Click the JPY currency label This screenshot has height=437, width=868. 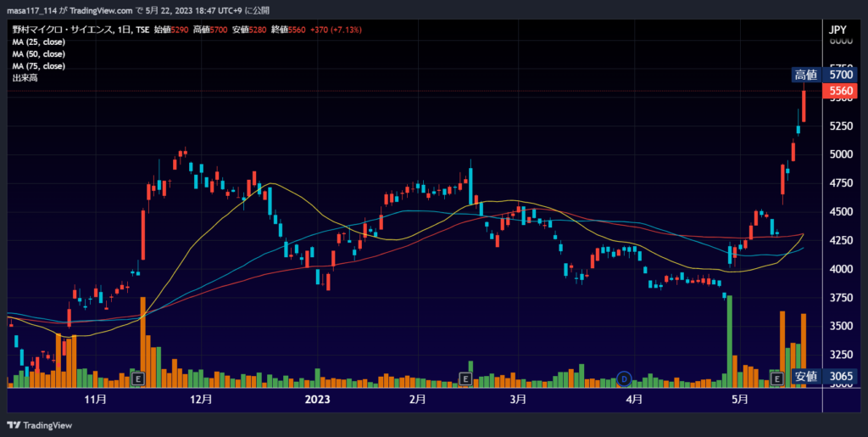(837, 30)
